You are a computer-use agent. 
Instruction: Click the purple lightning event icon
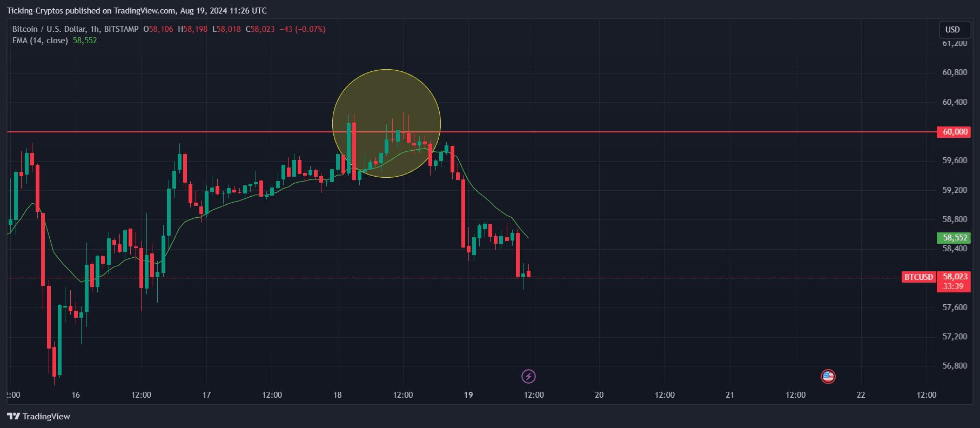528,376
